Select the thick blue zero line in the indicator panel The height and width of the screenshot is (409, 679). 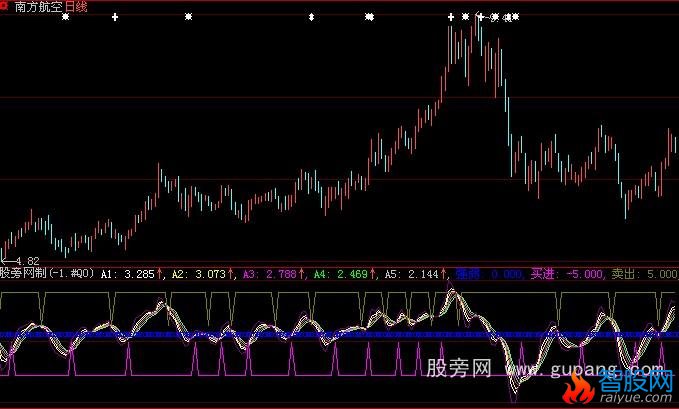tap(340, 334)
